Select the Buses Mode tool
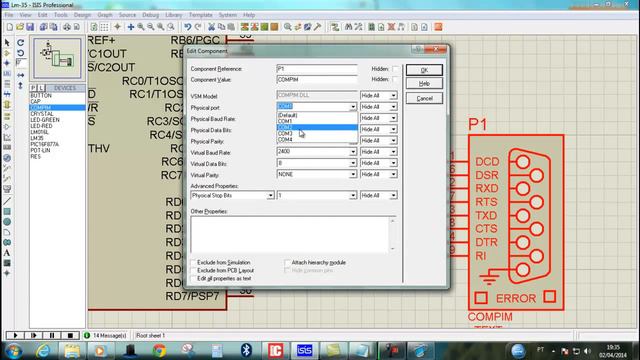Image resolution: width=640 pixels, height=360 pixels. [x=7, y=94]
